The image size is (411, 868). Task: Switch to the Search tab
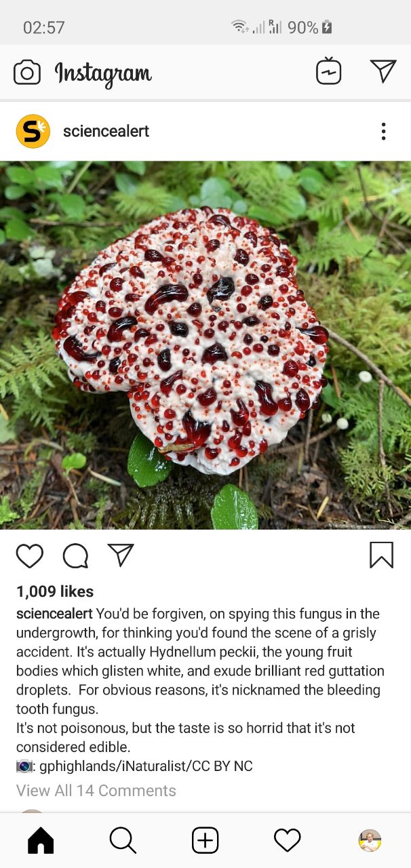pyautogui.click(x=123, y=841)
